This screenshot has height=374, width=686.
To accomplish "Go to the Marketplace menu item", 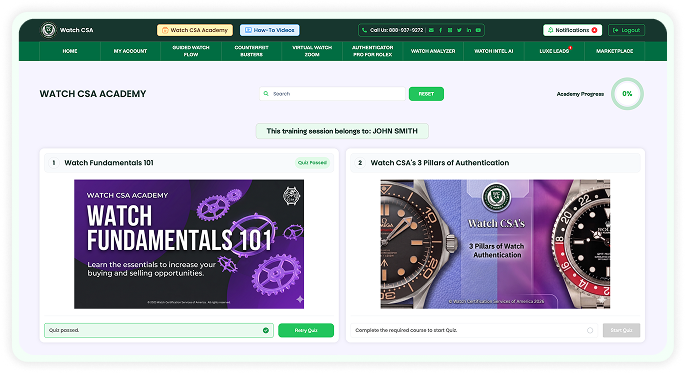I will (x=614, y=51).
